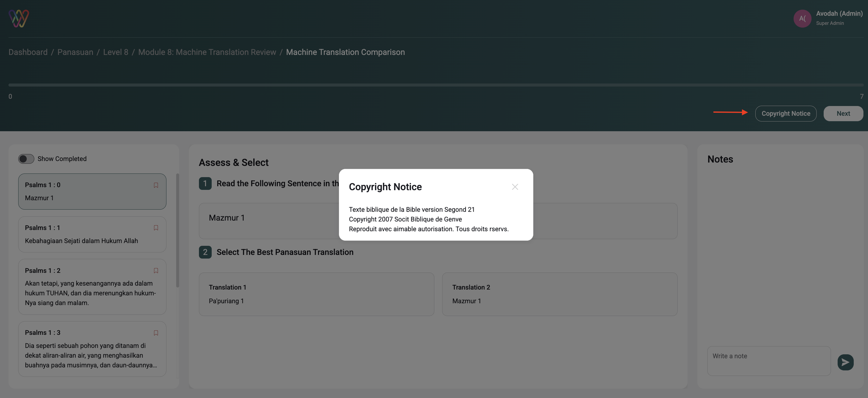Bookmark the Psalms 1 : 2 verse

pos(156,271)
